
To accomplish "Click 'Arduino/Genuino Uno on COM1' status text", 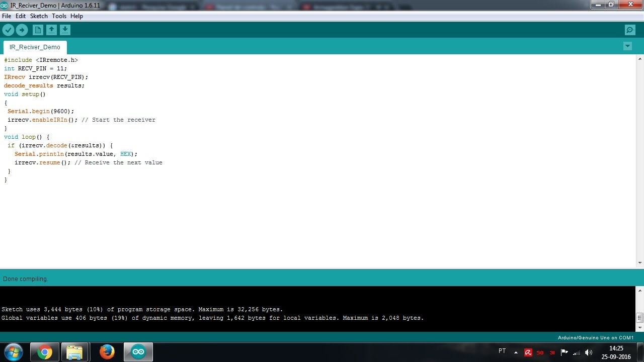I will [596, 338].
